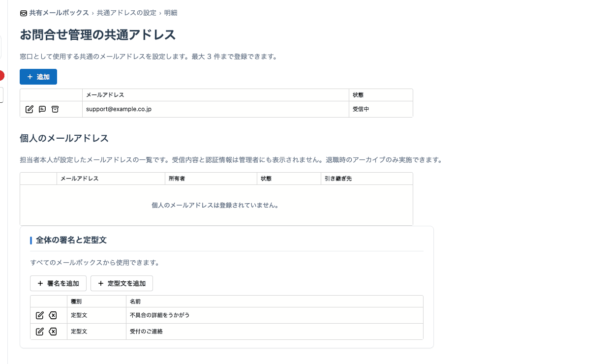Click the 引き継ぎ先 column header
608x364 pixels.
[366, 179]
